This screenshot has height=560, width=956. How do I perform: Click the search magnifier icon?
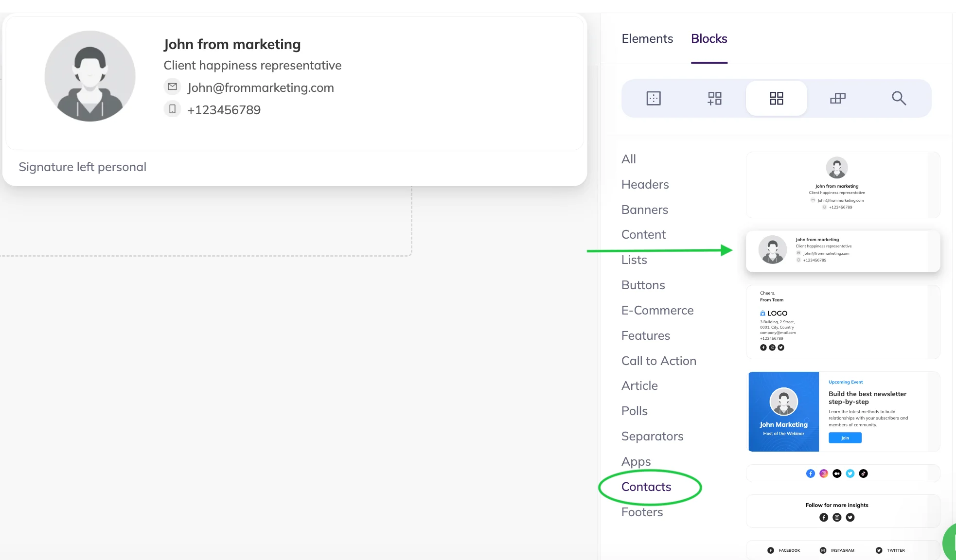pyautogui.click(x=899, y=98)
